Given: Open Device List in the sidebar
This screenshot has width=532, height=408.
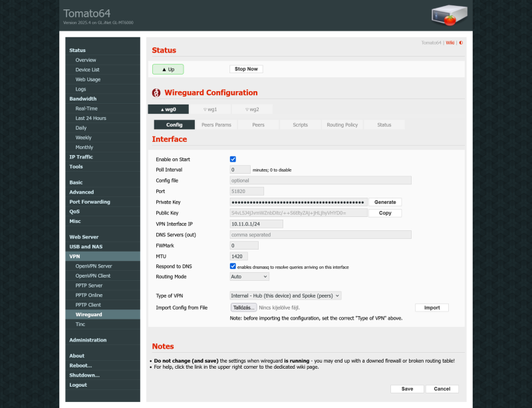Looking at the screenshot, I should coord(88,70).
